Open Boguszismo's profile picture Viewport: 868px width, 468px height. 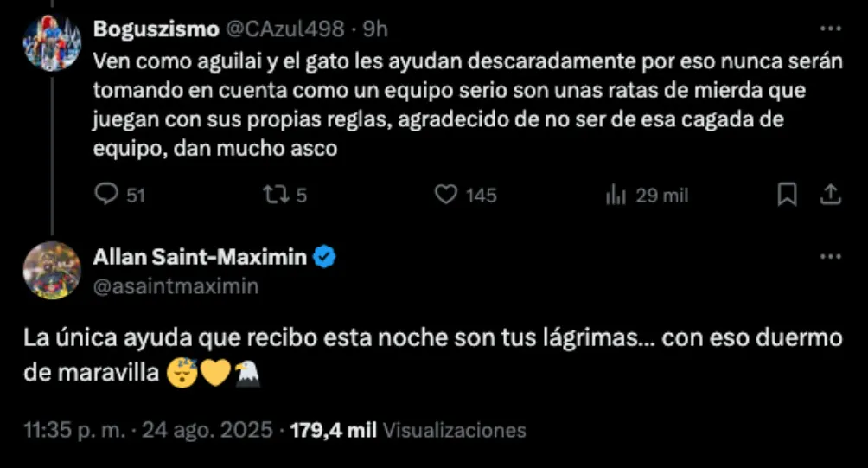point(52,42)
